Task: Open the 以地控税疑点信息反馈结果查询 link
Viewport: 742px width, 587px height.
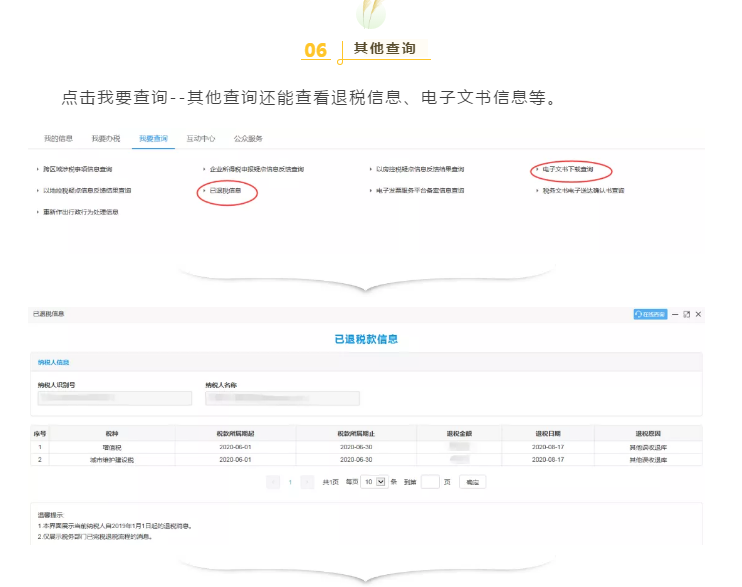Action: click(x=87, y=190)
